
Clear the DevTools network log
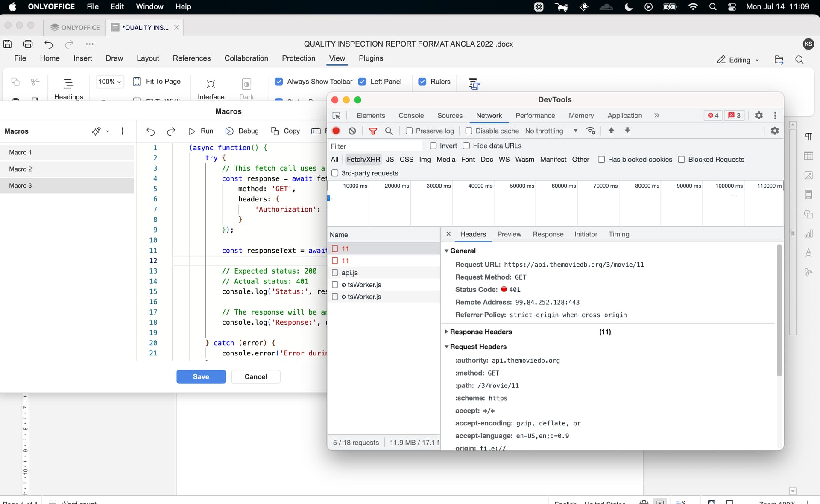[352, 131]
